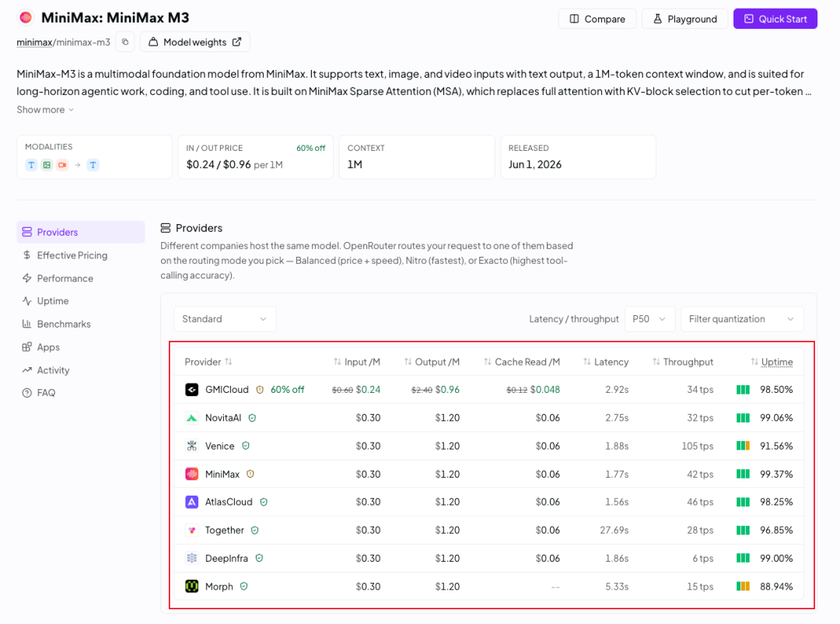Copy the minimax/minimax-m3 model slug
This screenshot has height=624, width=840.
(125, 42)
